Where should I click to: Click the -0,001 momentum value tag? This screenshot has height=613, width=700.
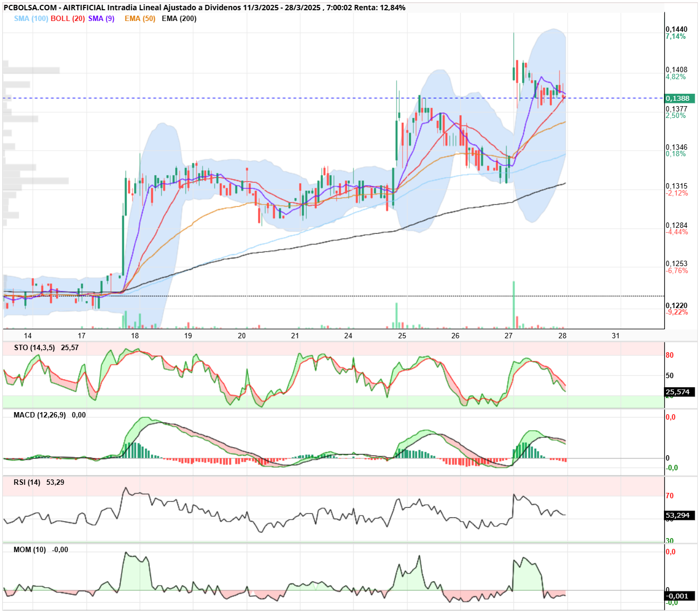[x=679, y=596]
